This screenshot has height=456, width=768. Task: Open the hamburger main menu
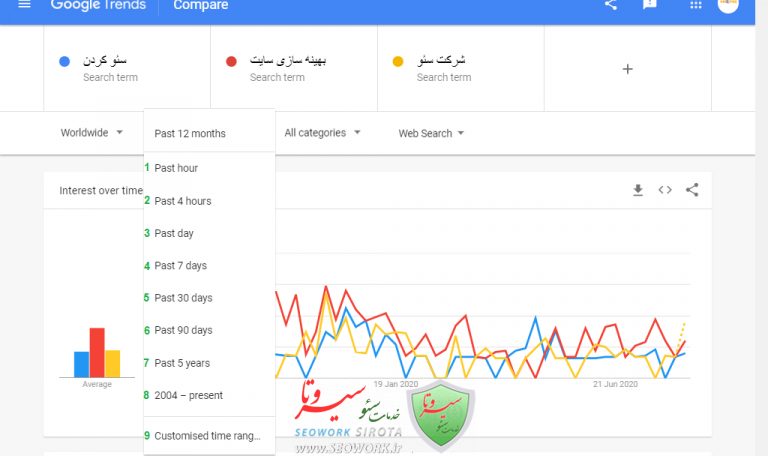(x=24, y=5)
